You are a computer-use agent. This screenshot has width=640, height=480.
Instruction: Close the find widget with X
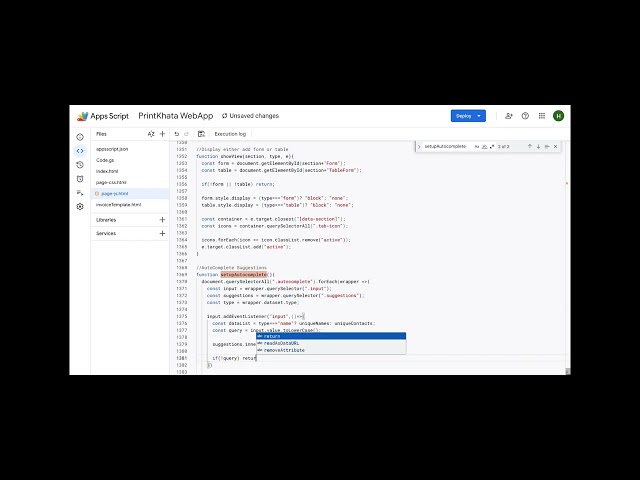point(556,147)
